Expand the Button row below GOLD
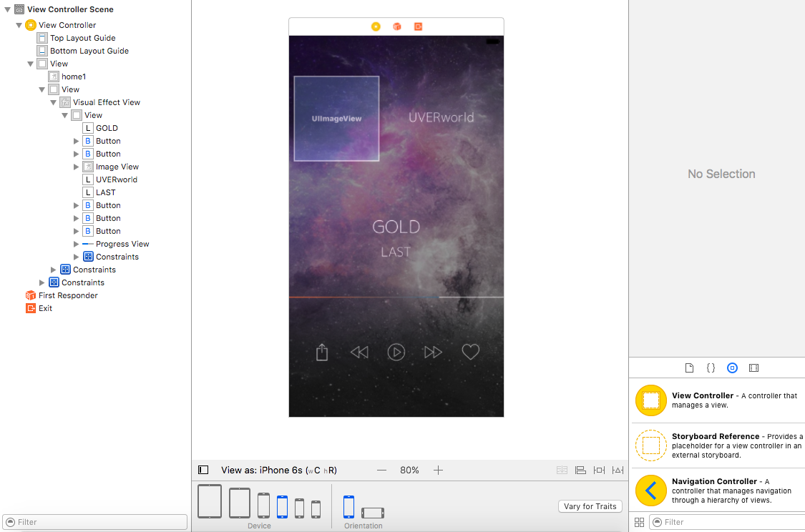This screenshot has height=532, width=805. point(76,141)
